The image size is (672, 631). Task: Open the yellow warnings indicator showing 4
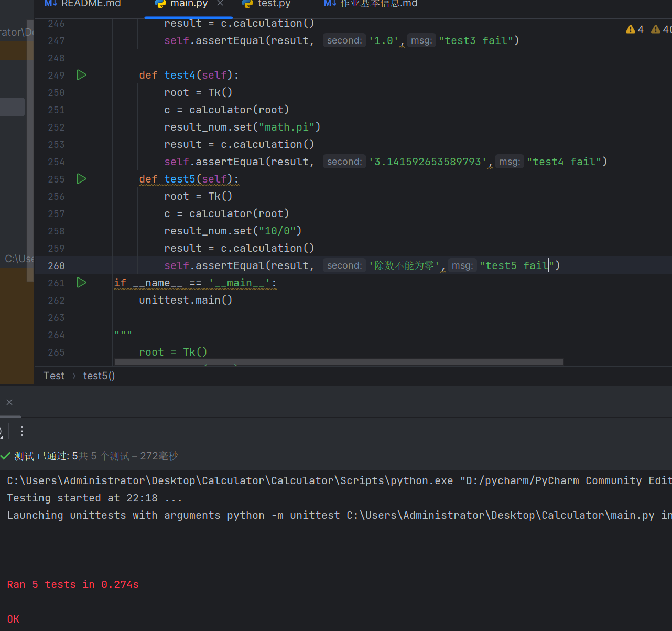[x=635, y=29]
